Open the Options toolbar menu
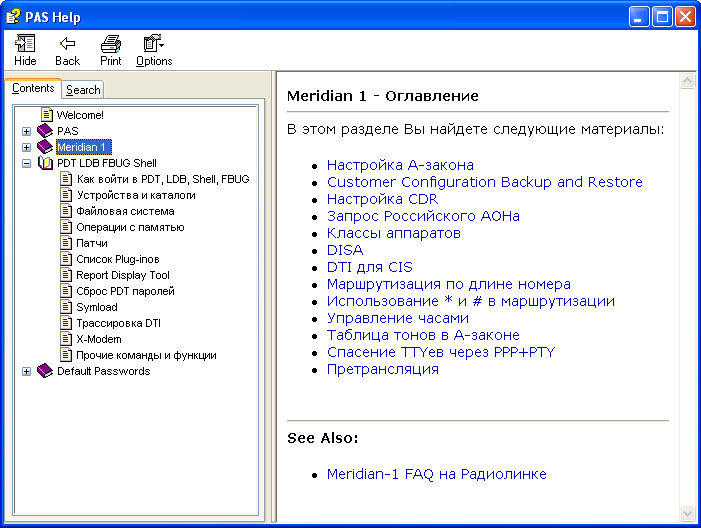 [154, 50]
